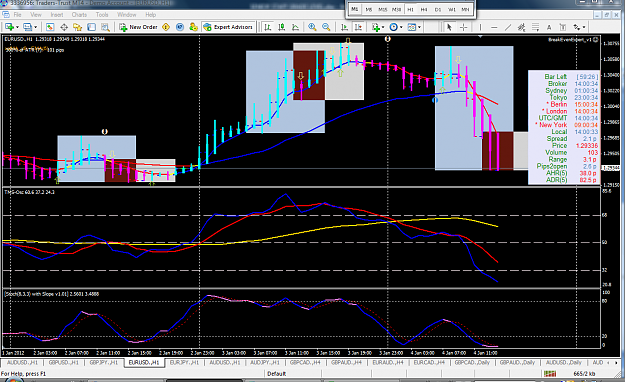The image size is (625, 382).
Task: Select the W1 timeframe
Action: pos(452,9)
